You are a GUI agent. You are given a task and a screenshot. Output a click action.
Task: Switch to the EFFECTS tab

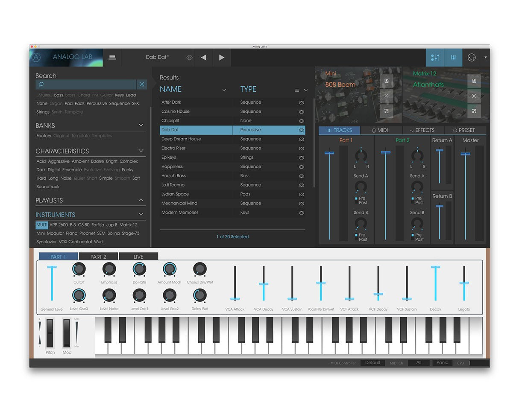pos(423,130)
